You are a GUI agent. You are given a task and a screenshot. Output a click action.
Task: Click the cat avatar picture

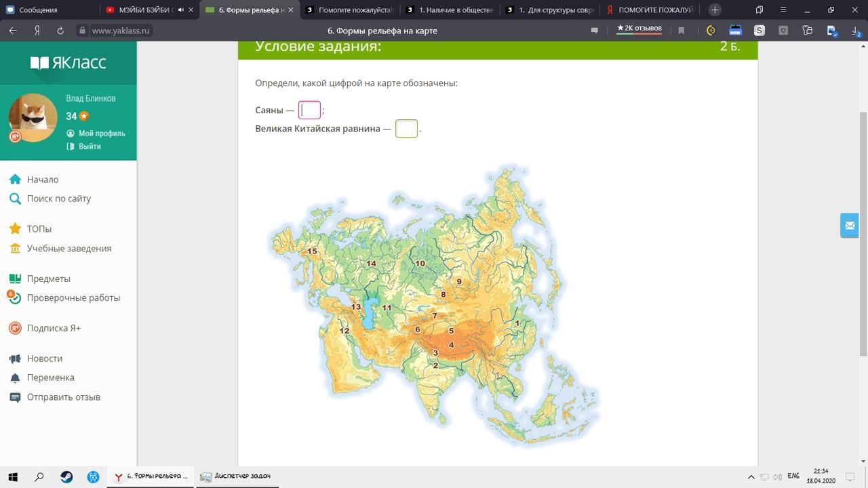[x=33, y=117]
